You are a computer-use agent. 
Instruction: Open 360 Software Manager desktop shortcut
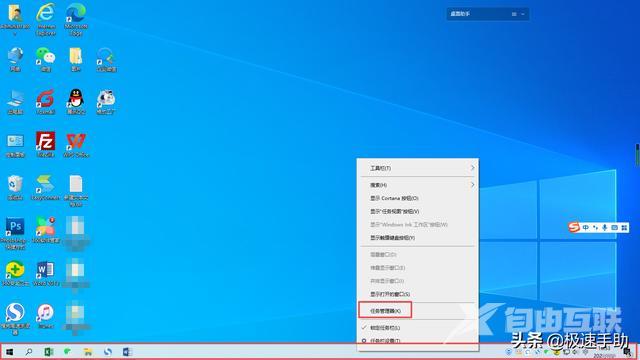45,230
